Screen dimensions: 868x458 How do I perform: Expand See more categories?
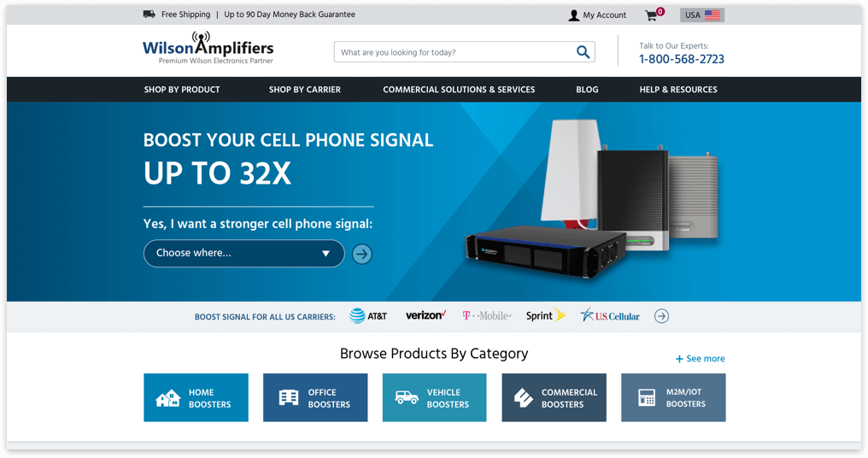pyautogui.click(x=700, y=359)
